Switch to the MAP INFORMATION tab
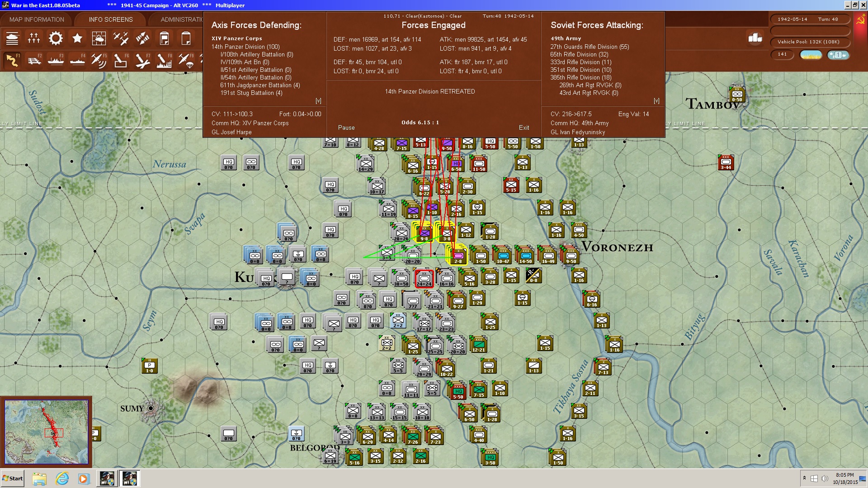The image size is (868, 488). click(36, 19)
